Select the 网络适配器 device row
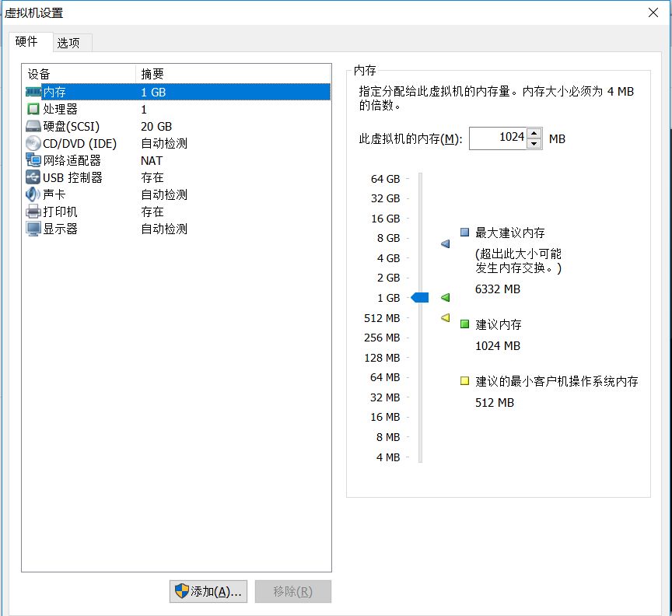This screenshot has height=616, width=672. coord(177,160)
